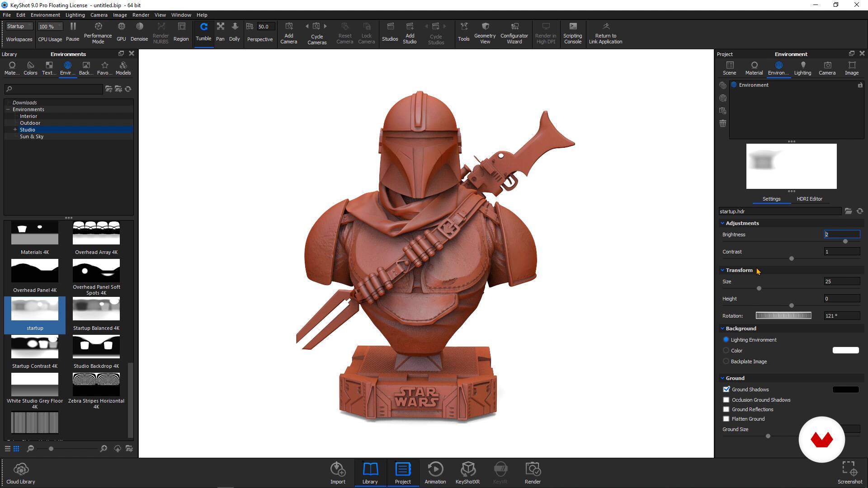Select Sun & Sky folder
Image resolution: width=868 pixels, height=488 pixels.
(x=32, y=136)
